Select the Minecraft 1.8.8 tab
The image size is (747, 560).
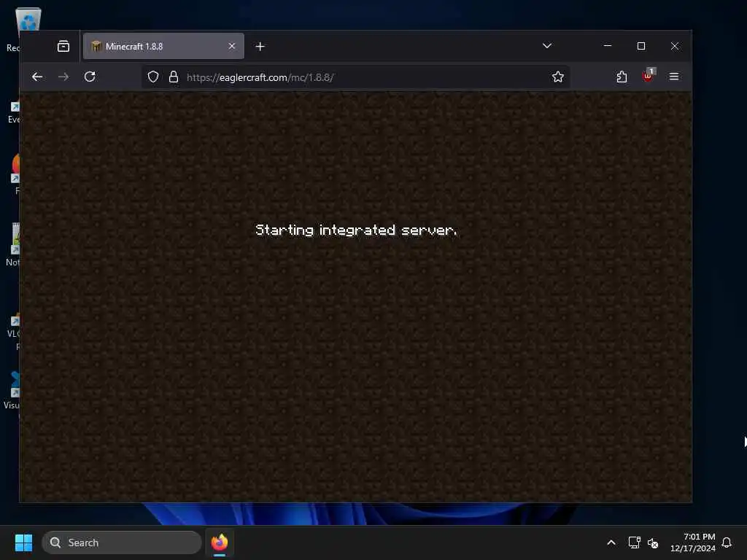point(163,46)
